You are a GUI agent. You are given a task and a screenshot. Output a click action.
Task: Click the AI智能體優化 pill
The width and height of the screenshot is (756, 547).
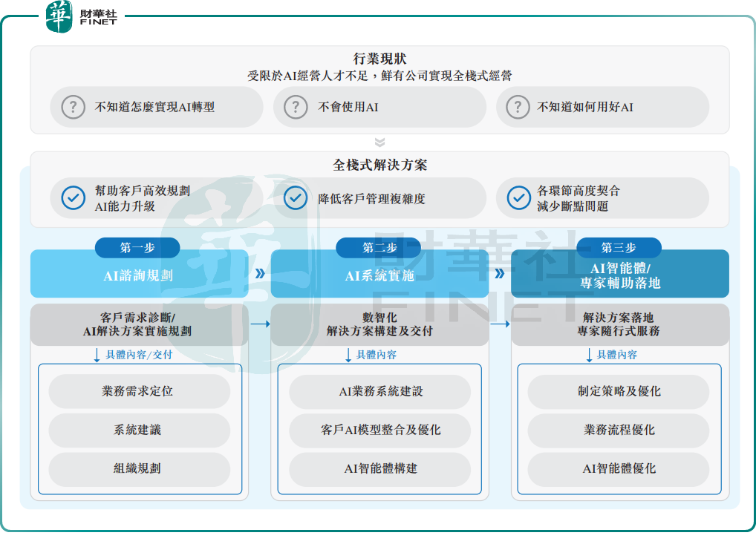click(619, 468)
